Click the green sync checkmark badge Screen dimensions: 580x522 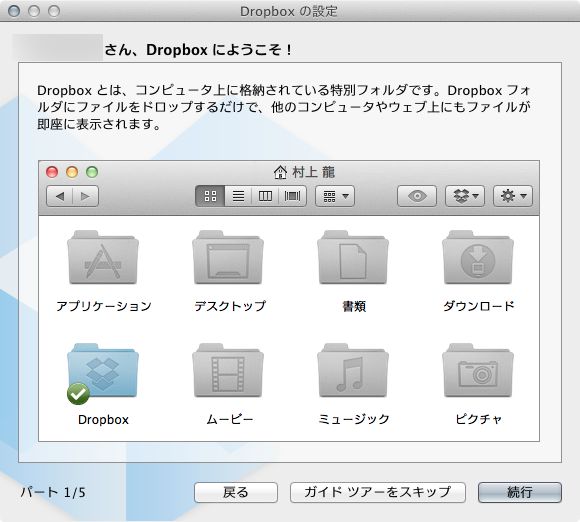pyautogui.click(x=78, y=394)
